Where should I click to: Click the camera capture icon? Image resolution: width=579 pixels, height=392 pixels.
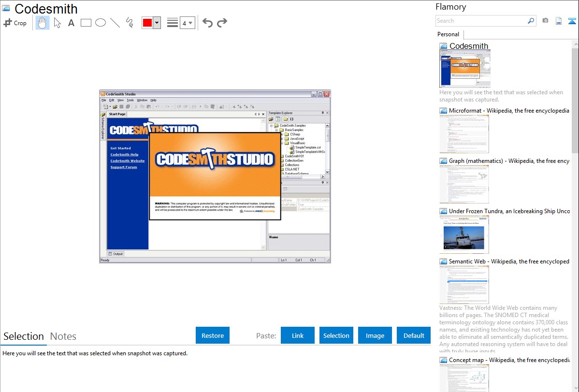545,21
